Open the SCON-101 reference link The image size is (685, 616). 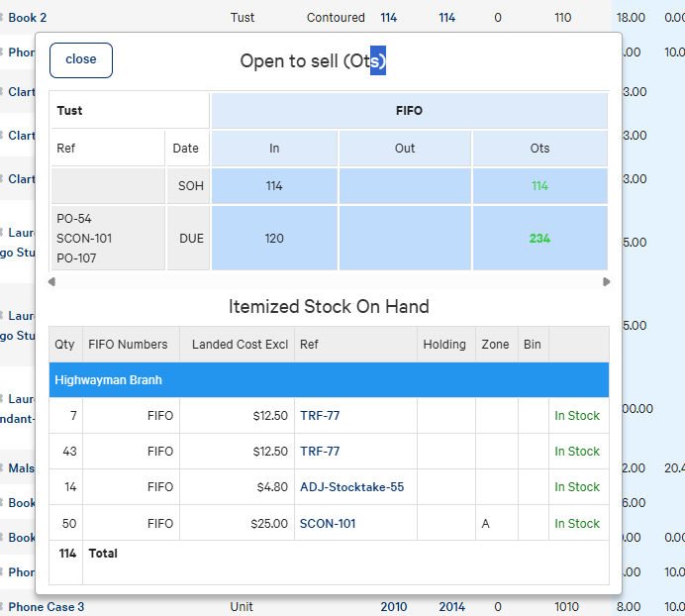[328, 523]
